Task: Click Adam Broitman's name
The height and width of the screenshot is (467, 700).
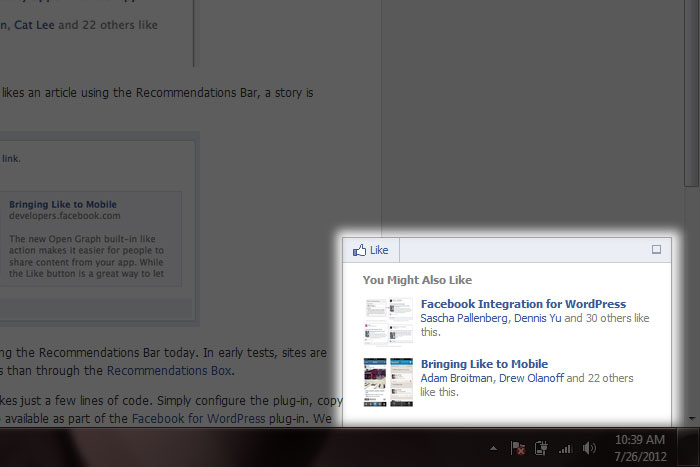Action: coord(456,378)
